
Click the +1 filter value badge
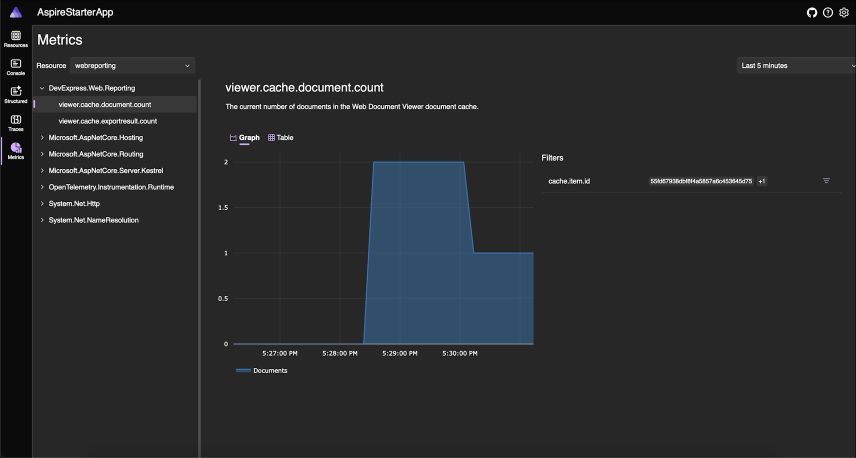pyautogui.click(x=762, y=181)
